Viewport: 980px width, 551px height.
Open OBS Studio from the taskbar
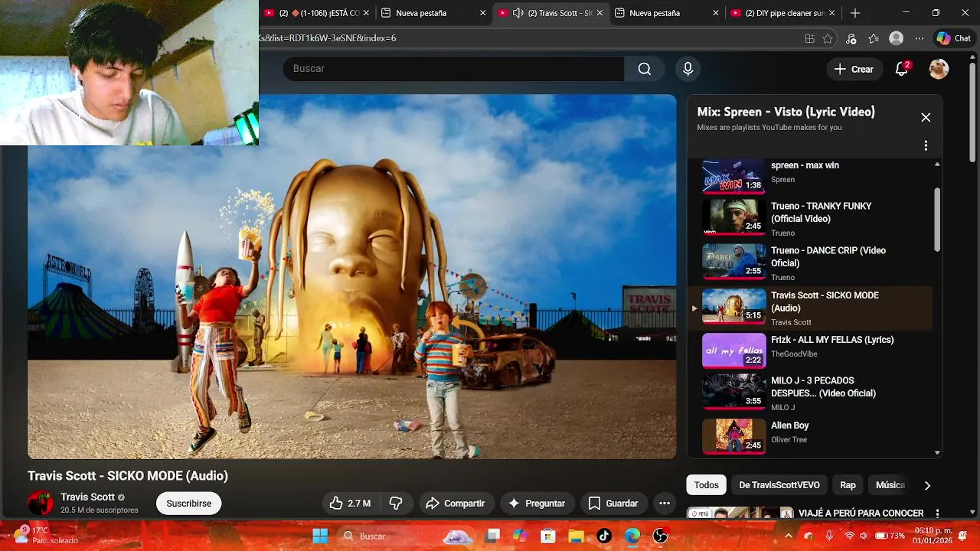click(661, 536)
